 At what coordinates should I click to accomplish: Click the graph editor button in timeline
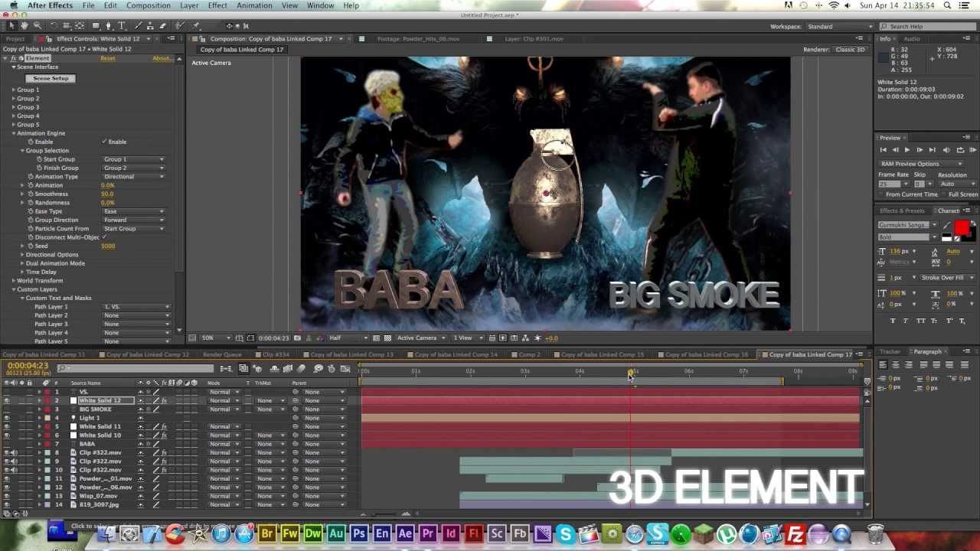coord(344,369)
